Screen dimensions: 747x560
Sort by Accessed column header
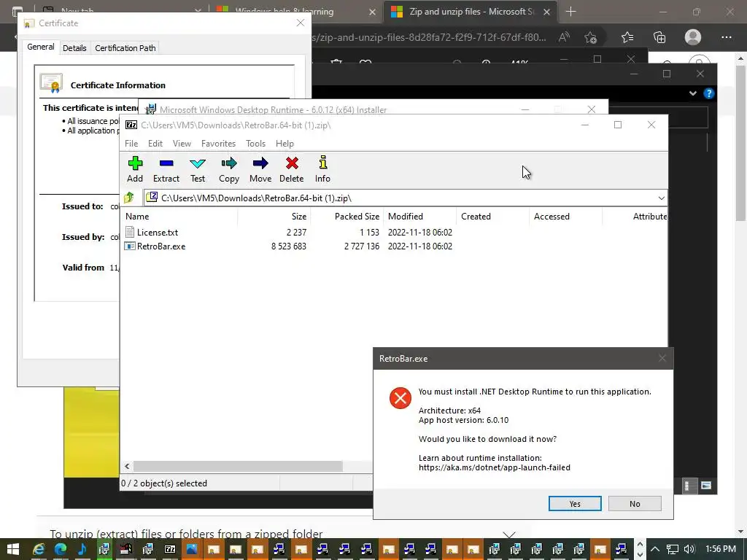coord(565,216)
